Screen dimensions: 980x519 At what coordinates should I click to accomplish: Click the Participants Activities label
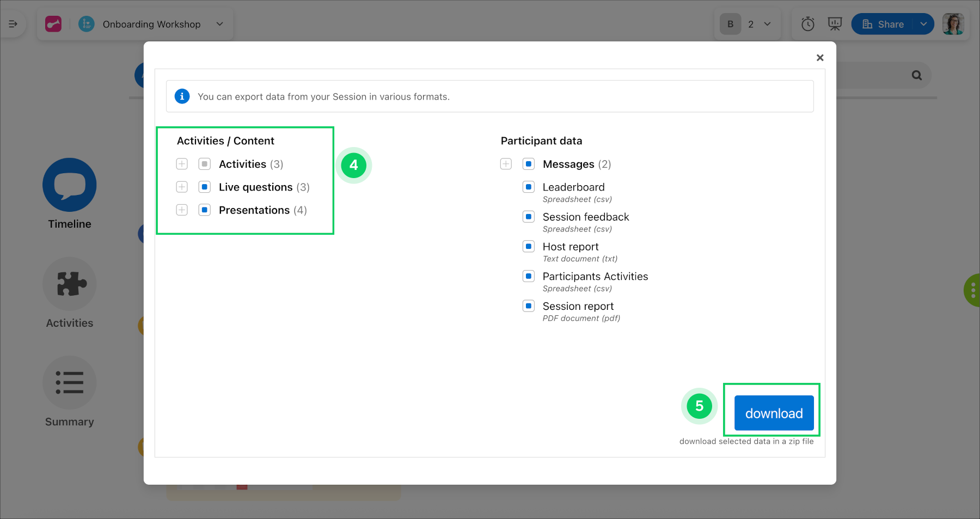pyautogui.click(x=596, y=276)
